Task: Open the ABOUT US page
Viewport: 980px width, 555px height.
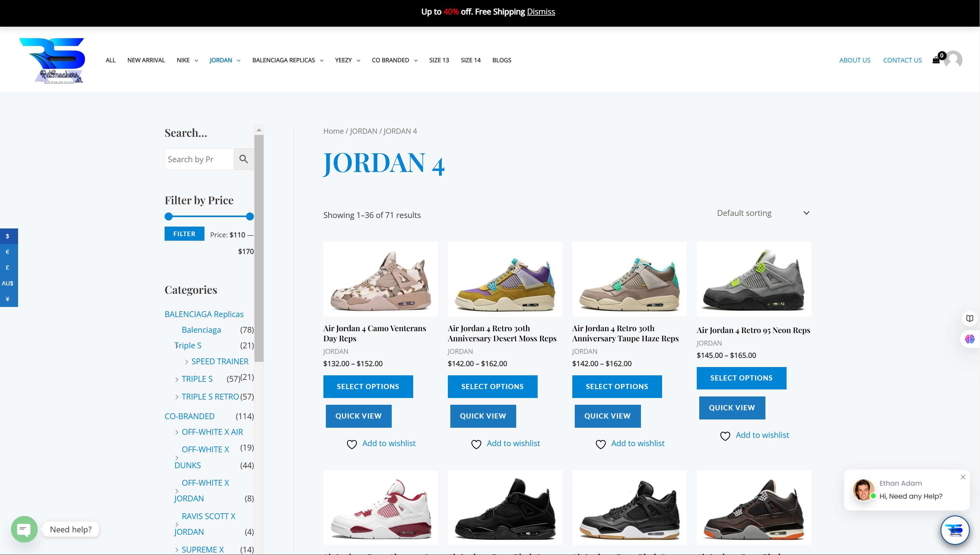Action: tap(855, 60)
